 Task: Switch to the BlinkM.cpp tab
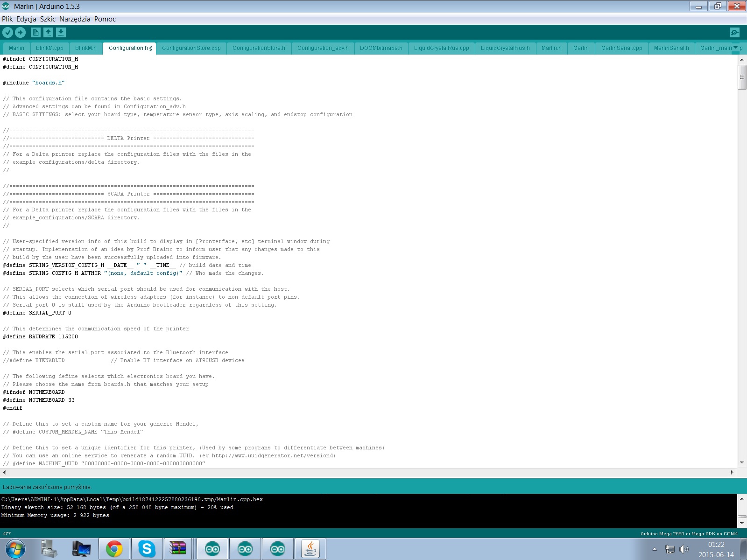(49, 48)
